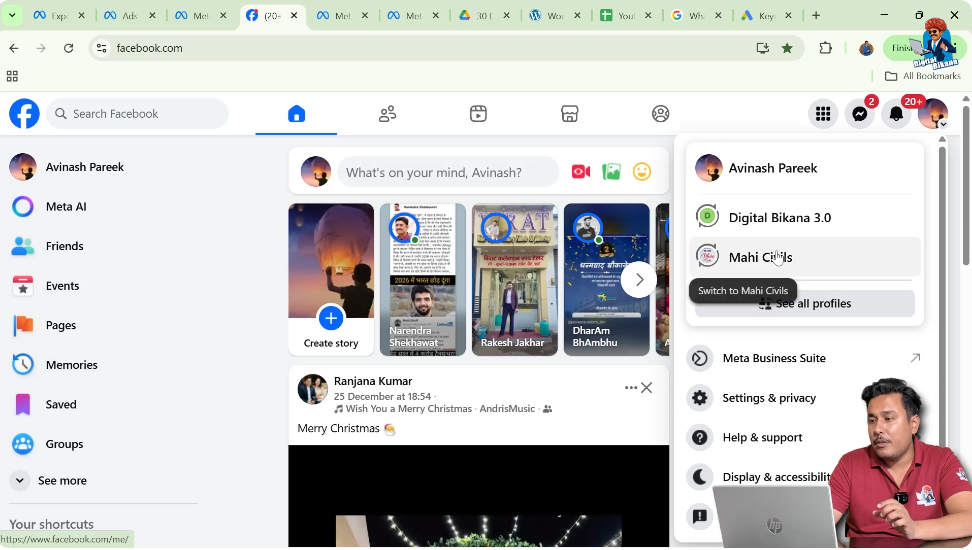The height and width of the screenshot is (550, 972).
Task: Open Memories in the left sidebar
Action: pyautogui.click(x=71, y=365)
